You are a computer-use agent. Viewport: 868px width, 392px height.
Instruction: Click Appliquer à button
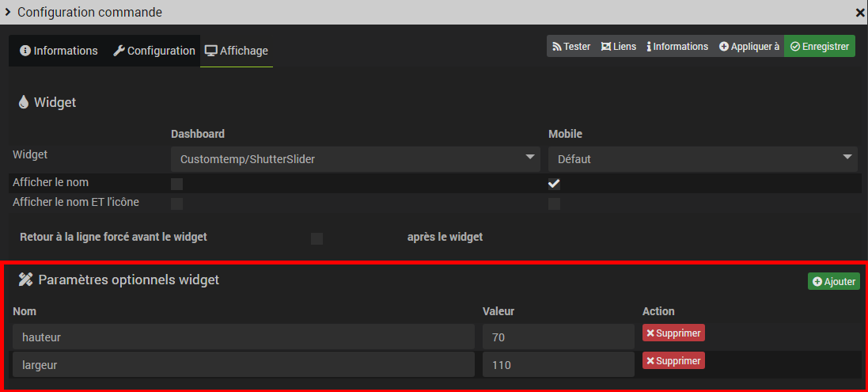pos(749,47)
